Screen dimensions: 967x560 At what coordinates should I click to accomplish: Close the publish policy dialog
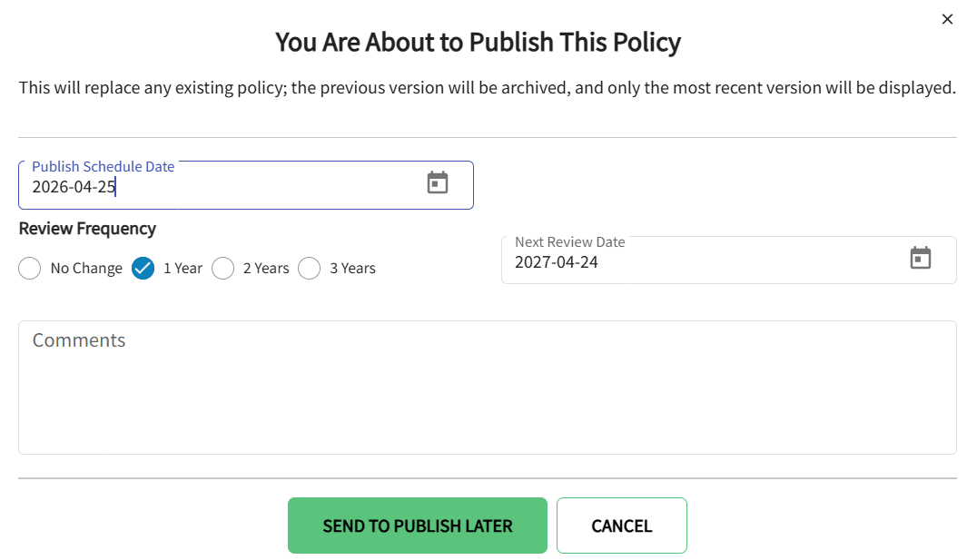(947, 18)
